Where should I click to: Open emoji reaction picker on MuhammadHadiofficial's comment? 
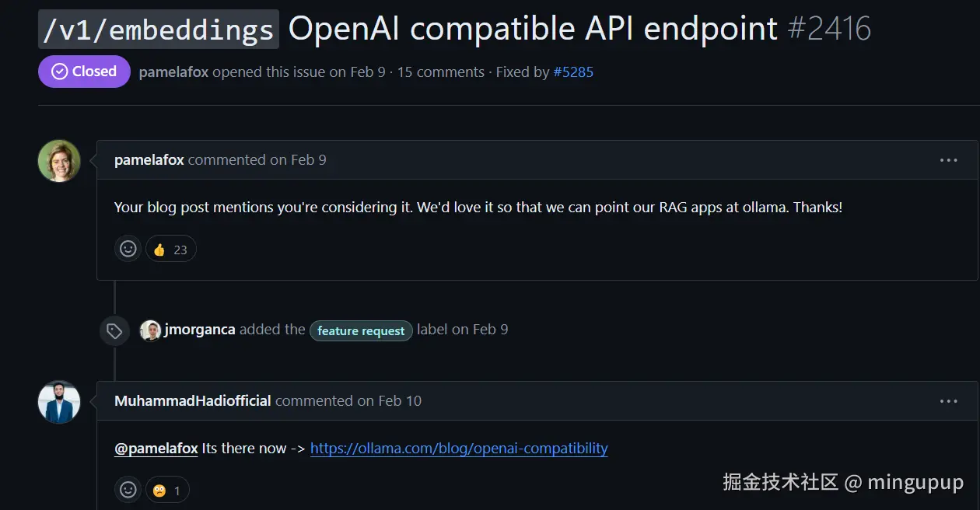[128, 490]
